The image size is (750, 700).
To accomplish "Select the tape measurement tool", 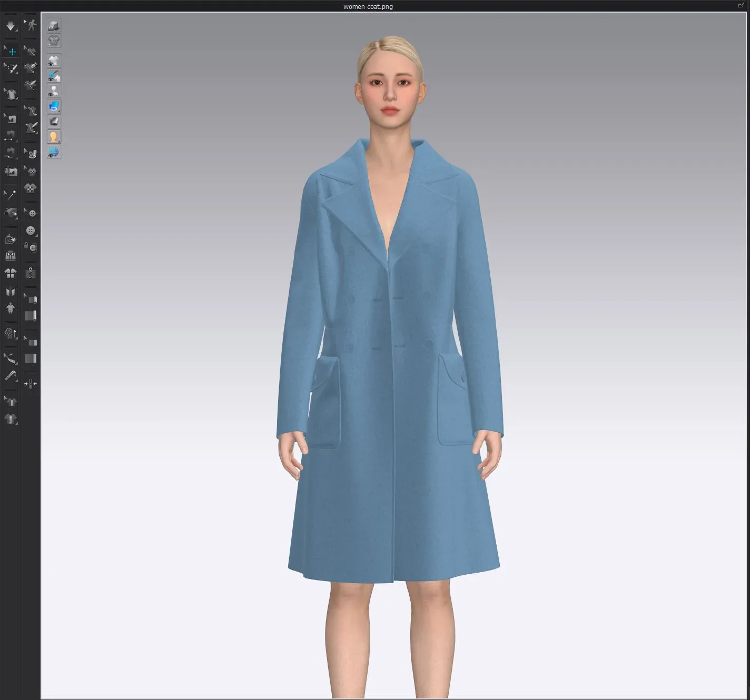I will pyautogui.click(x=11, y=359).
